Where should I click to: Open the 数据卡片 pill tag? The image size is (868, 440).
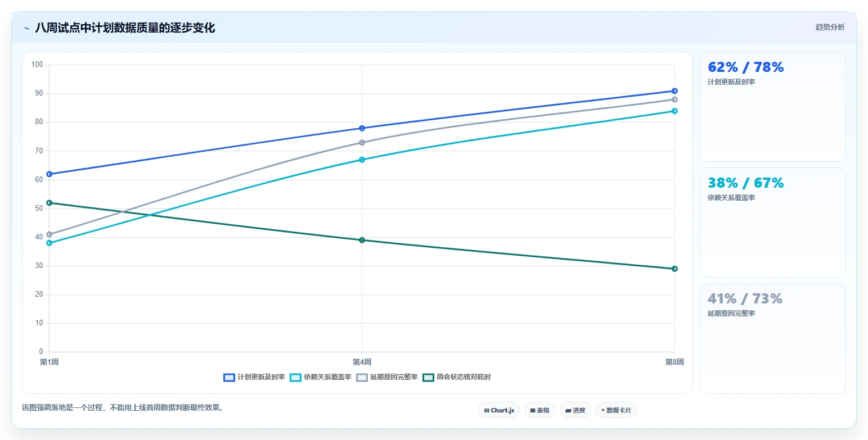(616, 410)
